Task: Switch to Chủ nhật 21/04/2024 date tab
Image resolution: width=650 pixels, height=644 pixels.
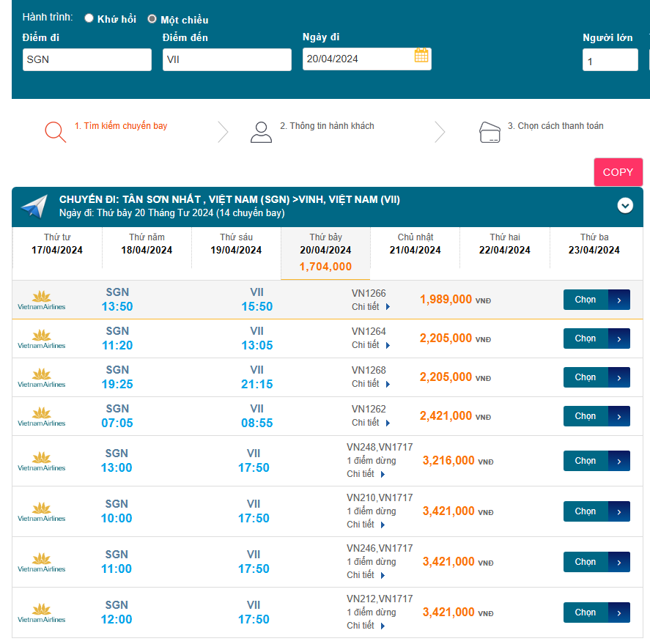Action: 416,244
